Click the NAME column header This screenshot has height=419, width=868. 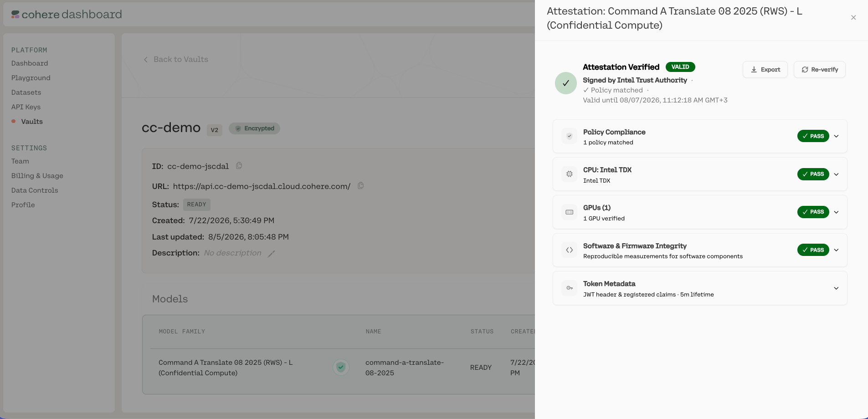coord(373,332)
